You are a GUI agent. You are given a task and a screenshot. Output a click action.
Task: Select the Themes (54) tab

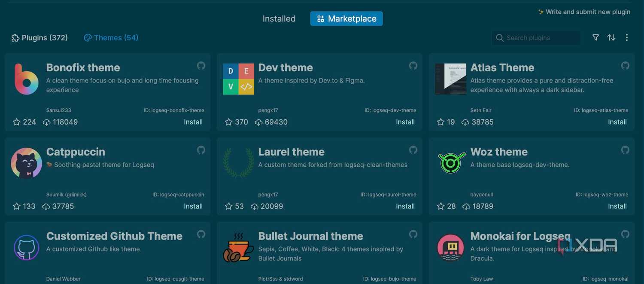coord(111,38)
